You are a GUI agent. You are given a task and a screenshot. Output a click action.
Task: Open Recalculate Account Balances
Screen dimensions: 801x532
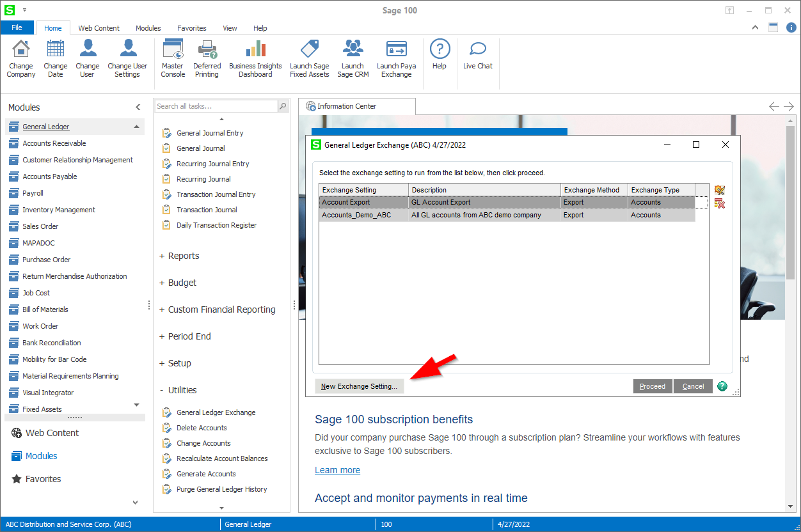[222, 458]
